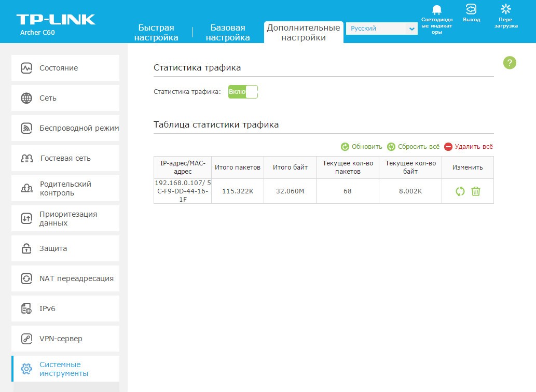
Task: Click the padlock icon next to Защита
Action: pos(26,248)
